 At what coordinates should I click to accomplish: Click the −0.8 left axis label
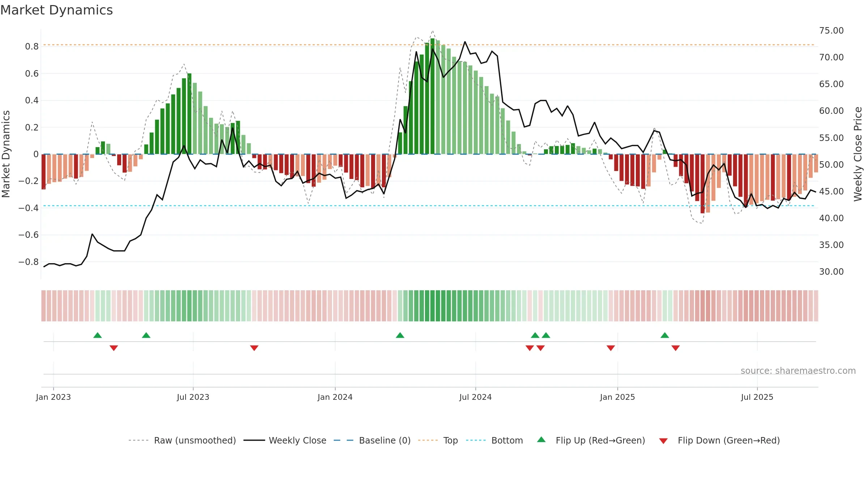[x=29, y=262]
